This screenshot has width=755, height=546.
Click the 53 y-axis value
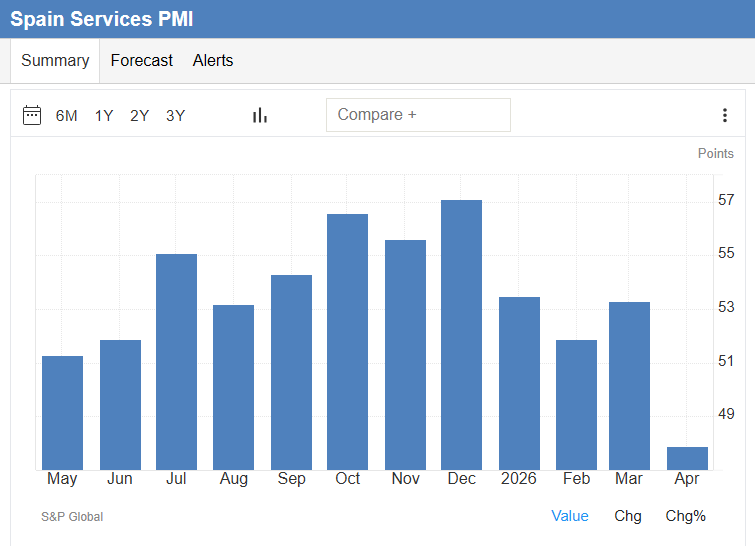click(726, 307)
